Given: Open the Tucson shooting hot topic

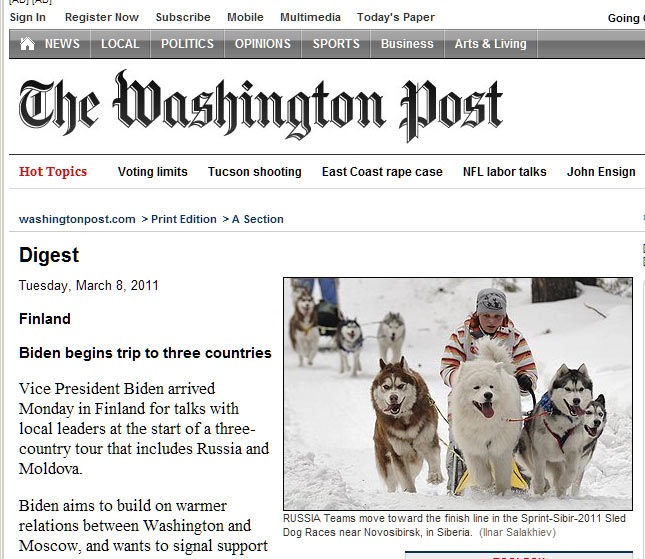Looking at the screenshot, I should (254, 172).
